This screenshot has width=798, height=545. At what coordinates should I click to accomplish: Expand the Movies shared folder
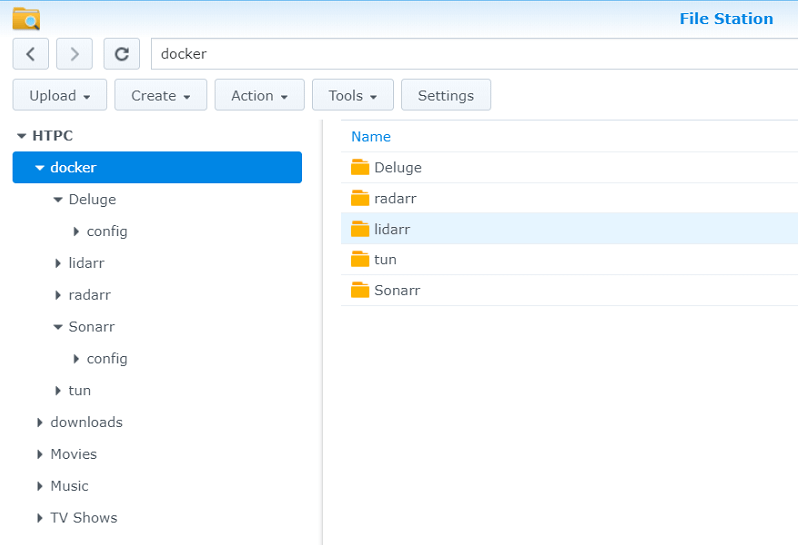point(39,454)
